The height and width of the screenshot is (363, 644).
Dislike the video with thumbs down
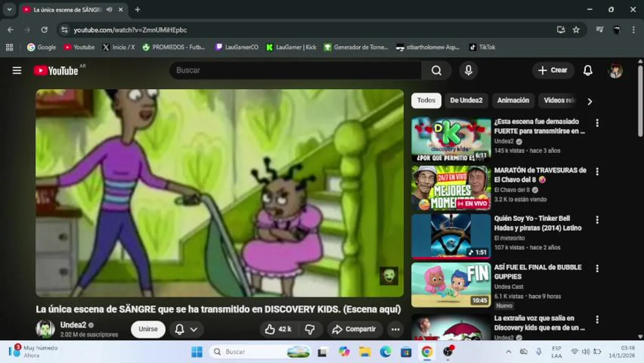tap(310, 329)
